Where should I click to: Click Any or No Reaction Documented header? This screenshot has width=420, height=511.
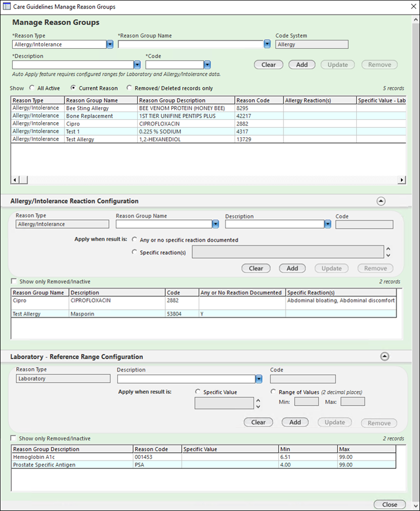coord(242,292)
